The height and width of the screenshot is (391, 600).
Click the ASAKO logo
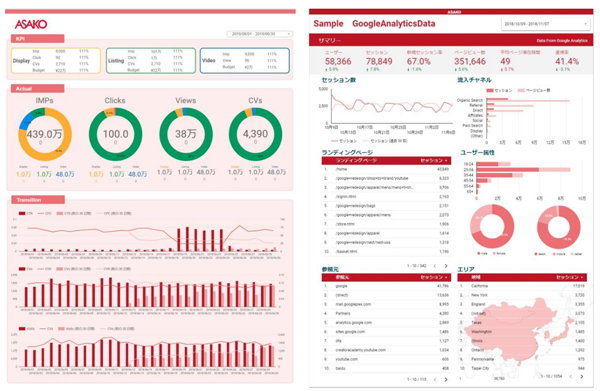(31, 24)
